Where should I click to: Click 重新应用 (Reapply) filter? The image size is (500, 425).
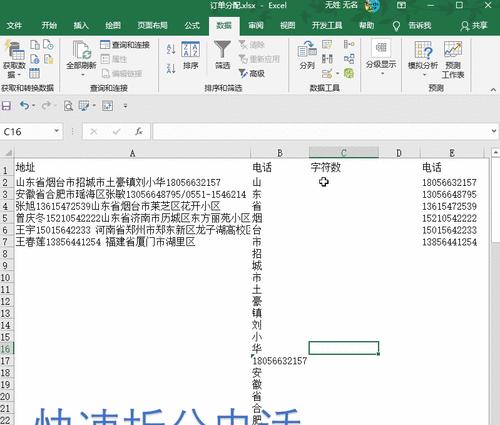coord(259,59)
